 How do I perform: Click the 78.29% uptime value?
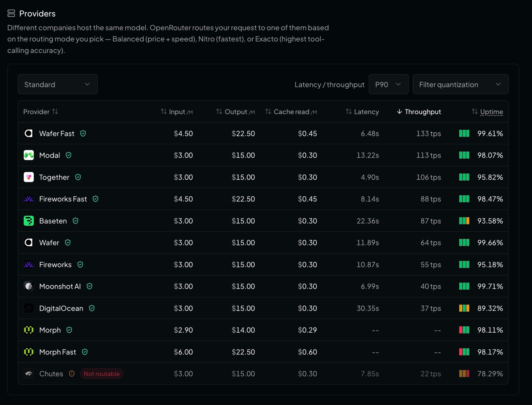pos(490,374)
